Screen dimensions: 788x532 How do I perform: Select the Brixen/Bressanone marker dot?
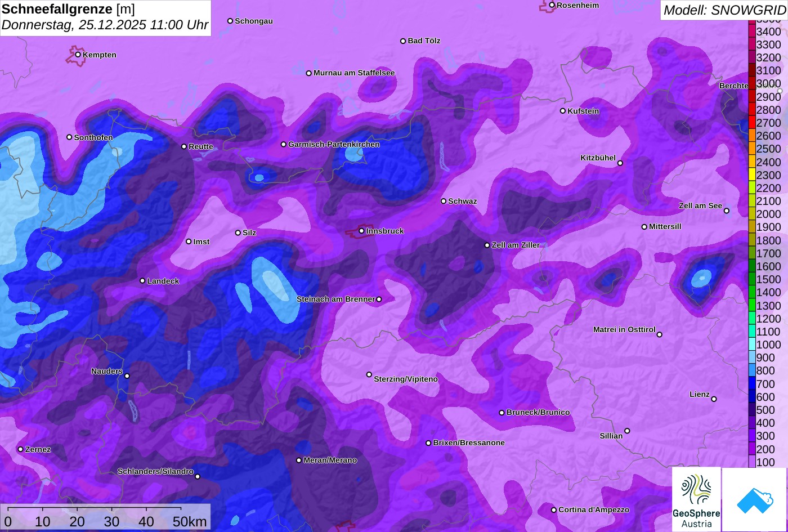coord(428,443)
